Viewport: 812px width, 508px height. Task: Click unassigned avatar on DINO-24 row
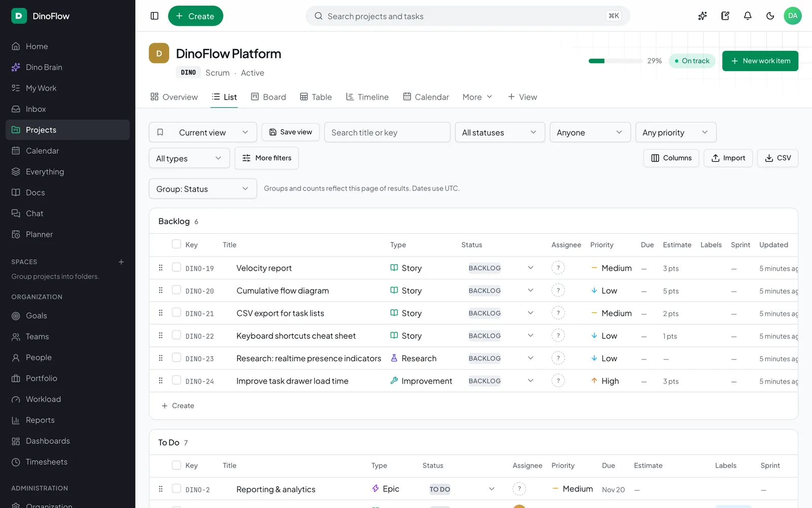pos(558,380)
